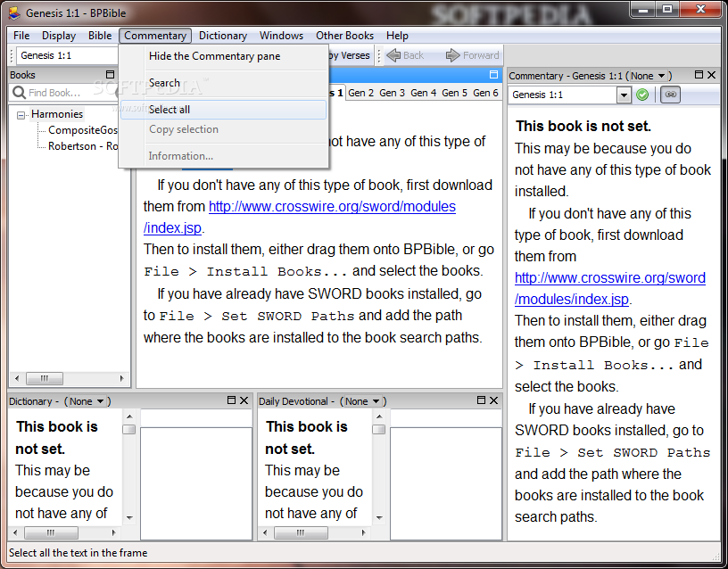Viewport: 728px width, 569px height.
Task: Maximize the Dictionary pane
Action: pyautogui.click(x=231, y=400)
